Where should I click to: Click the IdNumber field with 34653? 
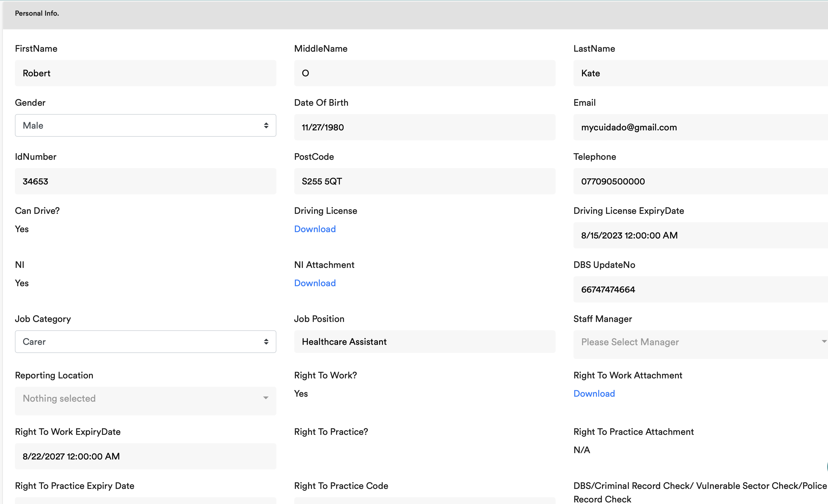(x=145, y=181)
